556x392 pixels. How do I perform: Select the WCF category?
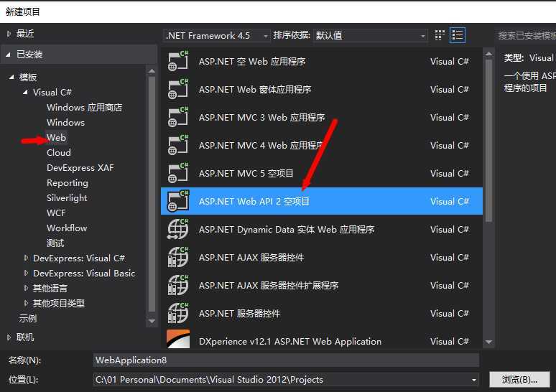click(x=56, y=213)
